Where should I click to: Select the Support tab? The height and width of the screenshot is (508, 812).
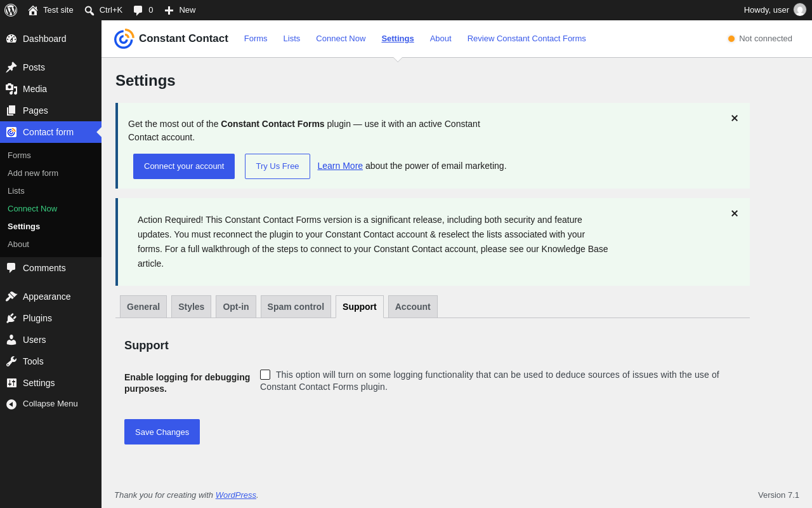tap(360, 307)
